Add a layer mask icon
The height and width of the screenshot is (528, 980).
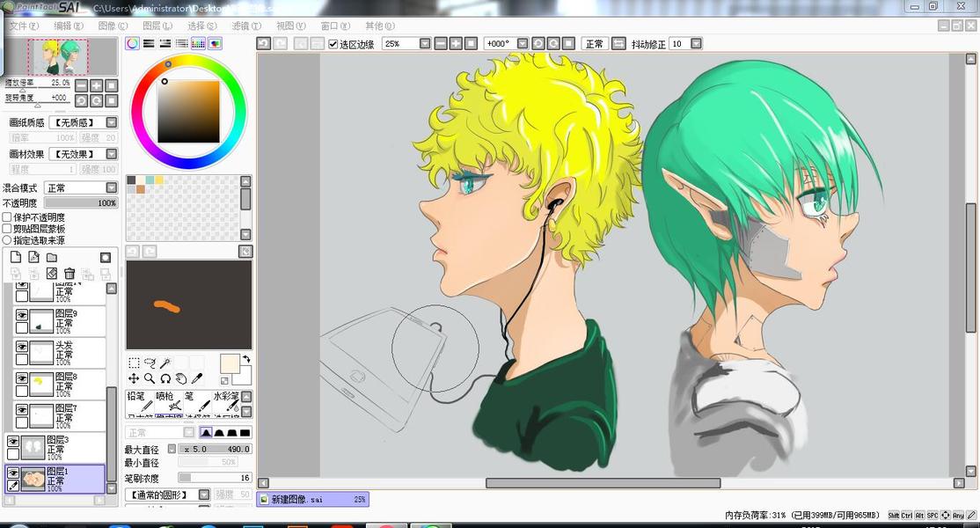[106, 257]
